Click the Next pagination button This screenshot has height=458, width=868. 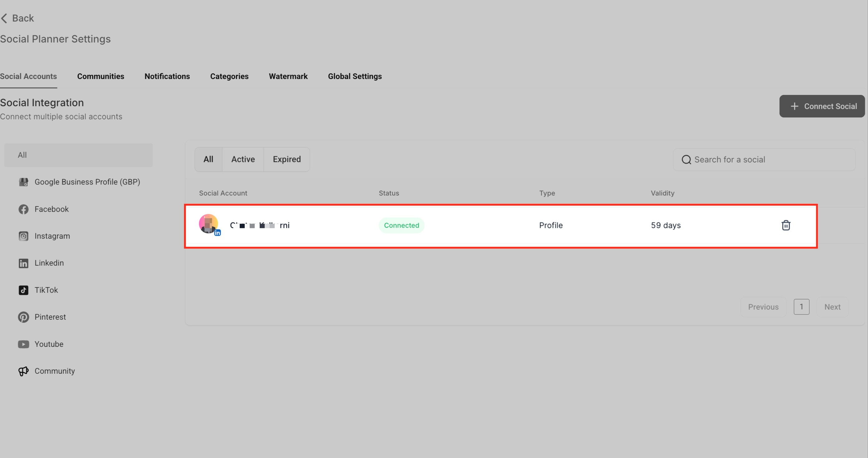coord(832,307)
